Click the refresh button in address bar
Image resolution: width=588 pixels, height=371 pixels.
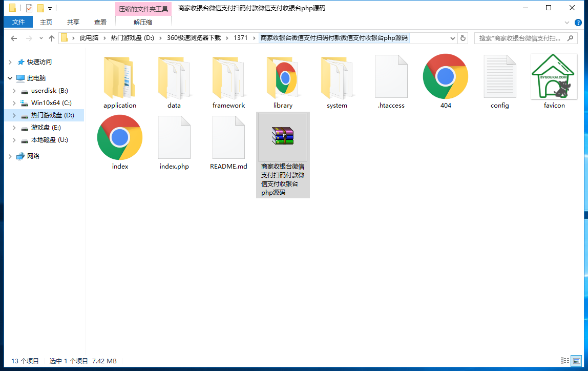[x=463, y=38]
